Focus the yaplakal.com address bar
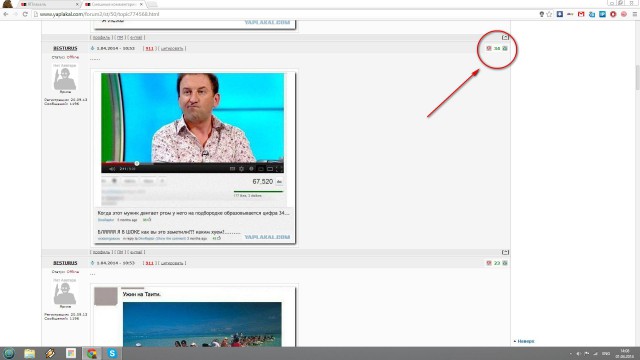Screen dimensions: 640x360 (x=286, y=14)
